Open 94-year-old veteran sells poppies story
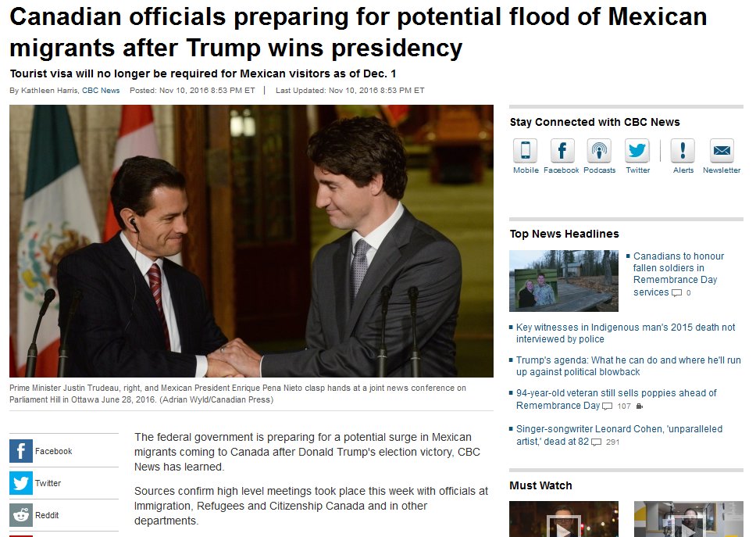This screenshot has width=756, height=537. [616, 399]
